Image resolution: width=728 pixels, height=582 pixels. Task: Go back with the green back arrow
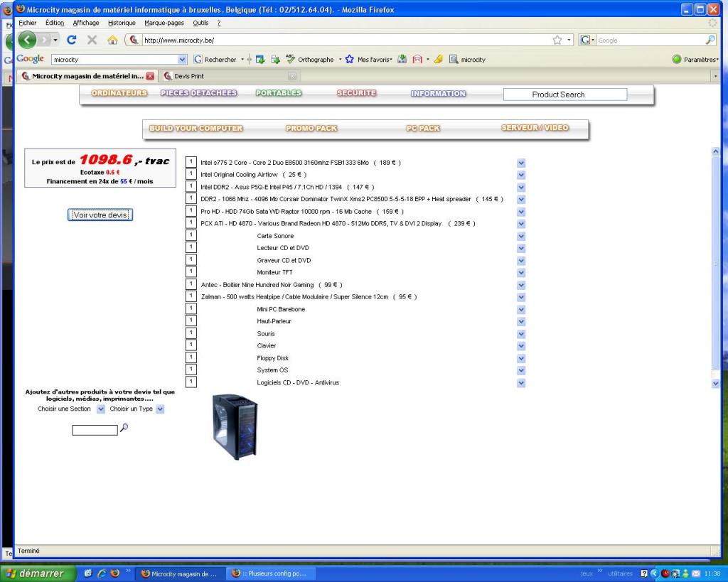[x=28, y=40]
